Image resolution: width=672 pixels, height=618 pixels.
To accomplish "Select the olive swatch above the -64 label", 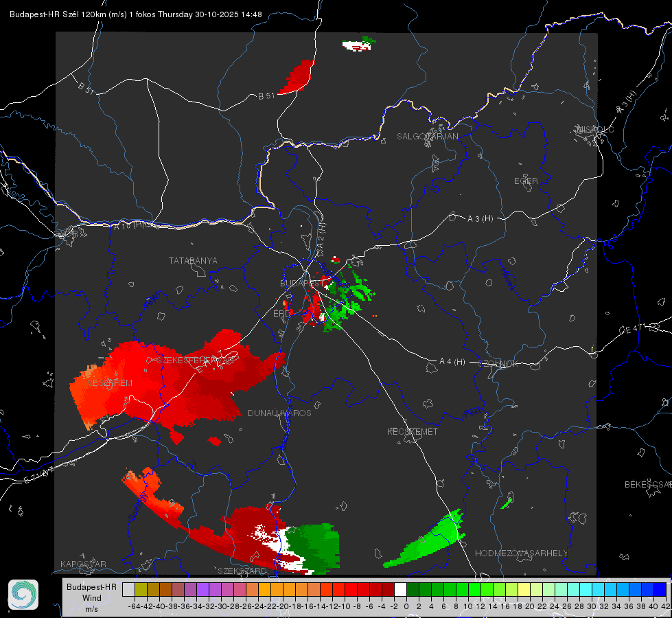I will [x=141, y=589].
